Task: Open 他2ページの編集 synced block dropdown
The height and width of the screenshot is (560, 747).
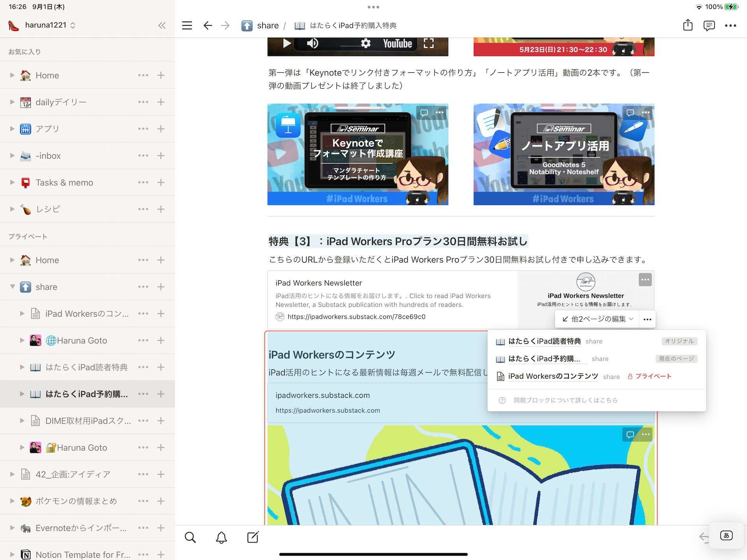Action: click(x=598, y=319)
